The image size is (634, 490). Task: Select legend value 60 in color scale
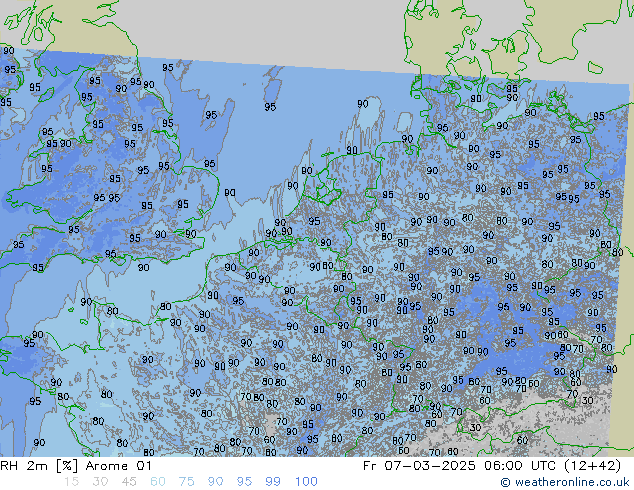[158, 482]
